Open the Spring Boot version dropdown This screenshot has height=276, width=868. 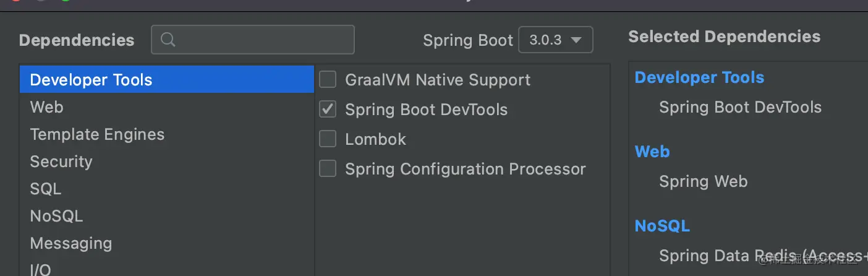[555, 40]
